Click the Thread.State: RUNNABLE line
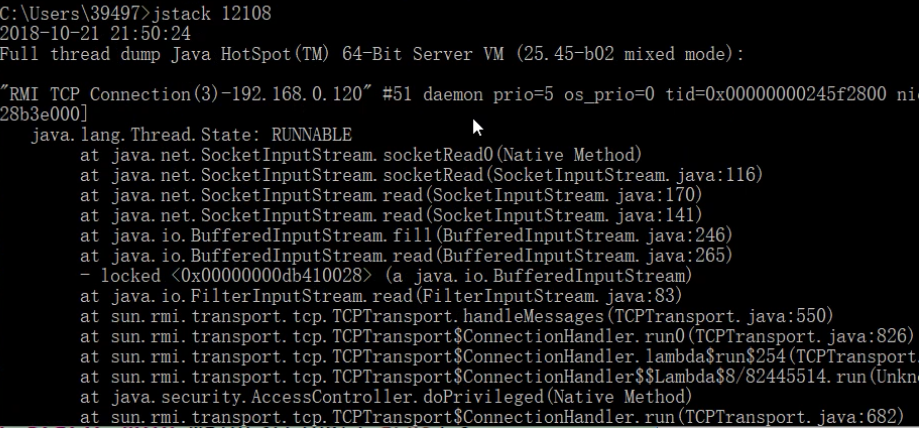This screenshot has width=919, height=428. [191, 135]
